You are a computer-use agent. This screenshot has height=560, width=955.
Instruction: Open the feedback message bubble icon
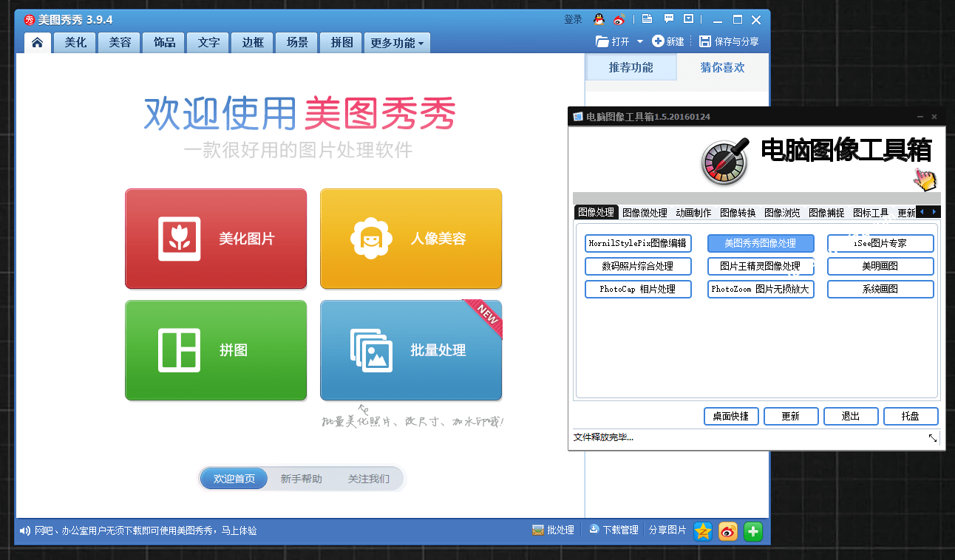point(670,18)
